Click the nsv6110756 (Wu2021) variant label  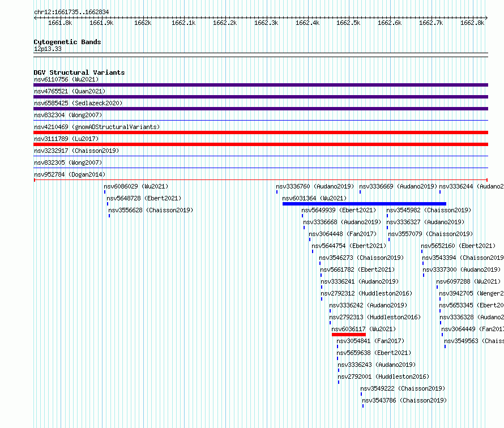66,79
